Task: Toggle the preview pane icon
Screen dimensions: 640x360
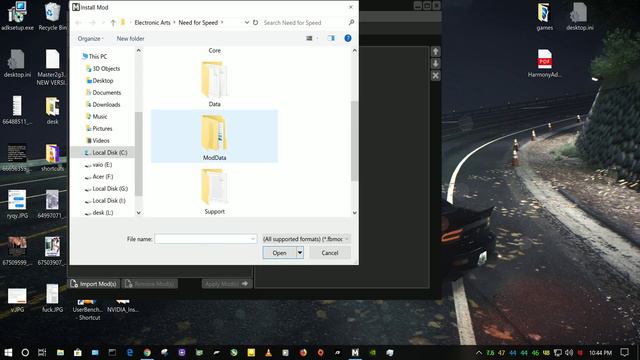Action: (331, 38)
